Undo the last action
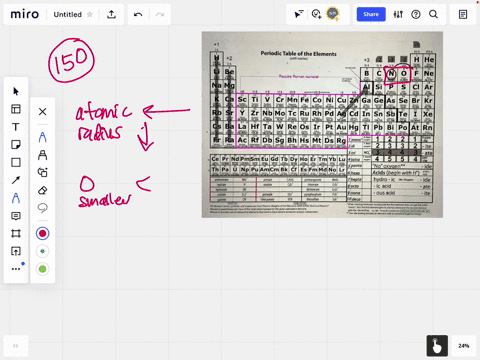 pos(138,14)
